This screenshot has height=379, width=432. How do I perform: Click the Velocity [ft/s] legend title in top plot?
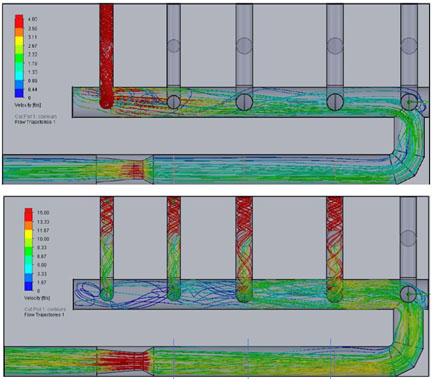tap(28, 105)
